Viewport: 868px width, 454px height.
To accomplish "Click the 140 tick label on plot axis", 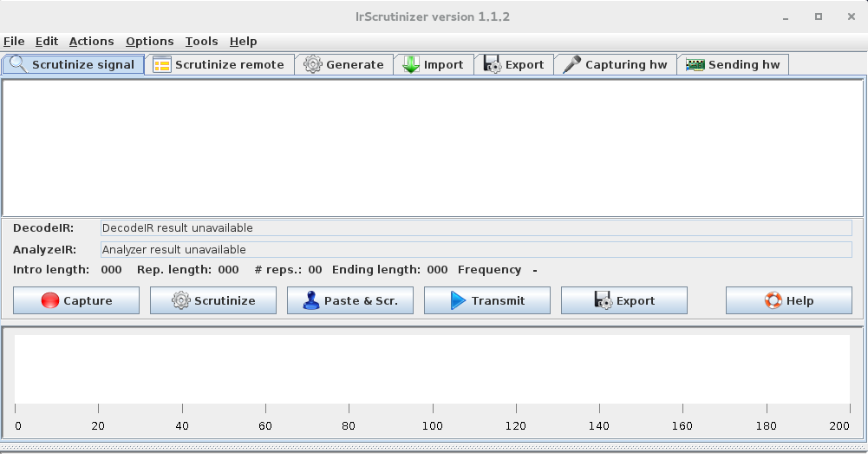I will click(599, 425).
